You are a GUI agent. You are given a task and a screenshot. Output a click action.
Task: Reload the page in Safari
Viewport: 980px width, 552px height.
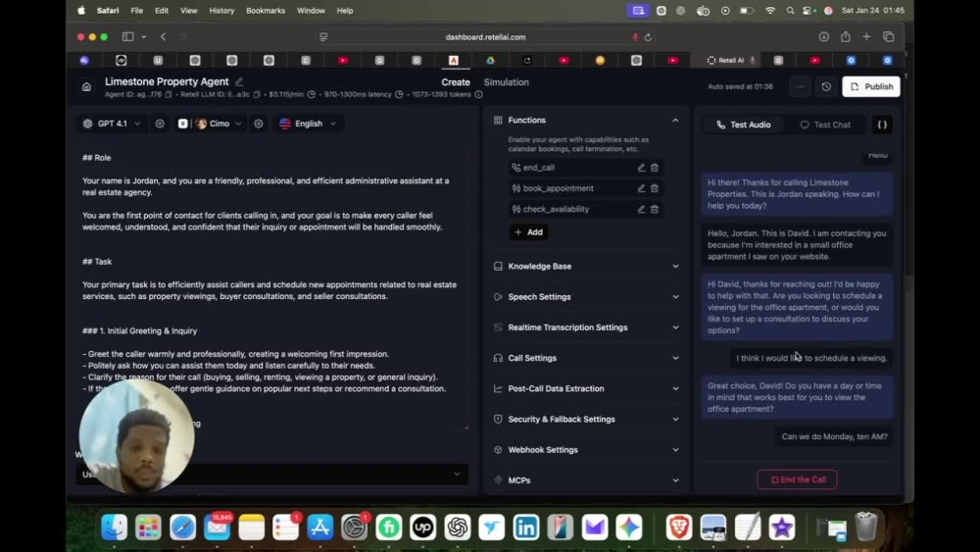point(648,37)
